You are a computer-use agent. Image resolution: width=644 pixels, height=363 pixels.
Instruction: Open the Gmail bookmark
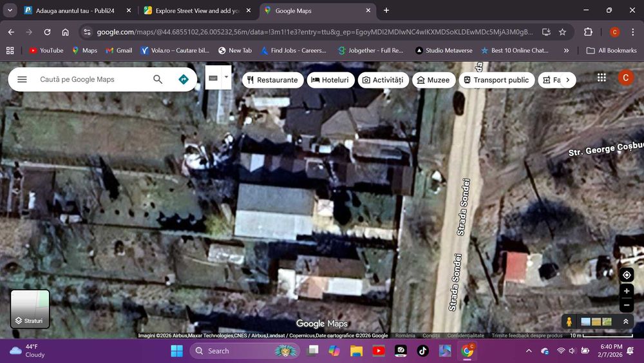[x=118, y=50]
